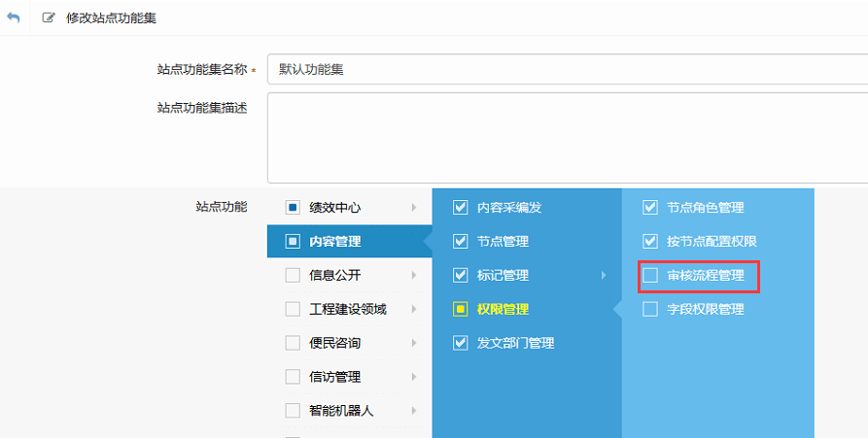Select the 内容管理 menu item
This screenshot has height=438, width=868.
coord(335,241)
